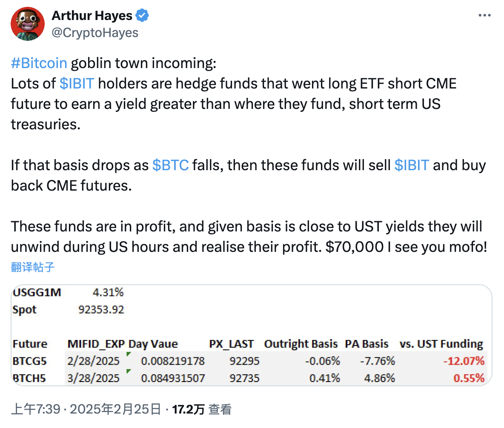
Task: Click Arthur Hayes' profile avatar
Action: click(27, 23)
